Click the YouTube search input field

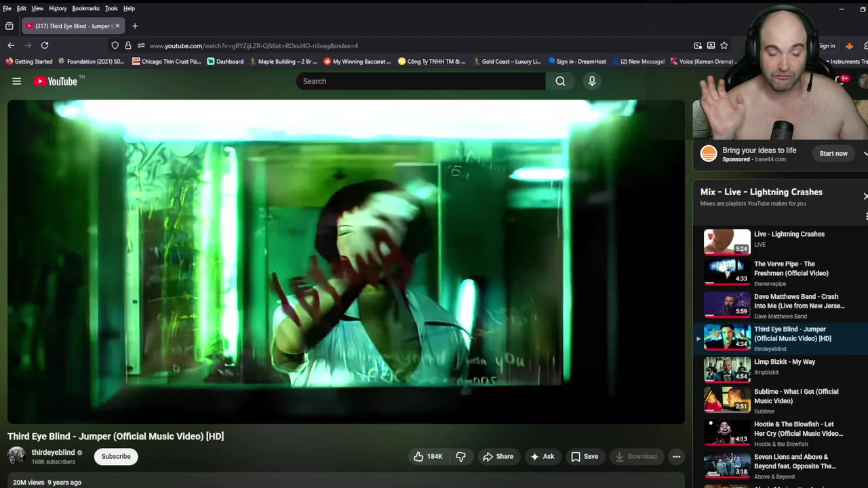[420, 81]
